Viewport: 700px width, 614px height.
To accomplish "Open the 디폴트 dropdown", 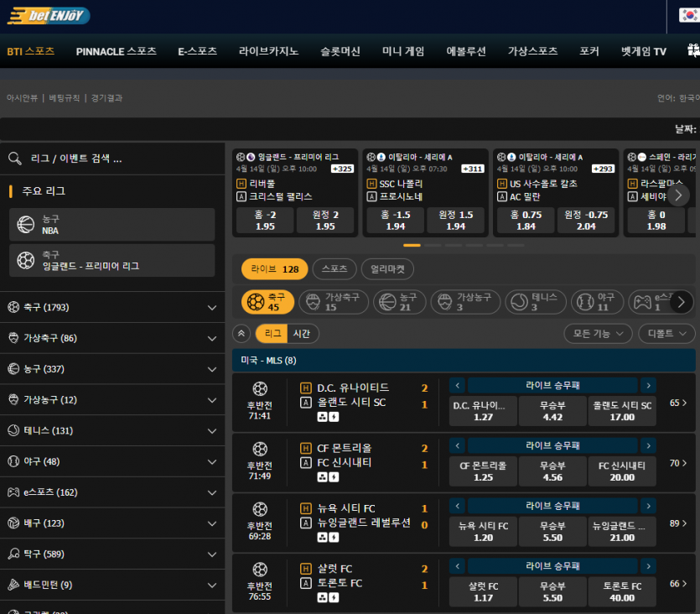I will [x=666, y=334].
